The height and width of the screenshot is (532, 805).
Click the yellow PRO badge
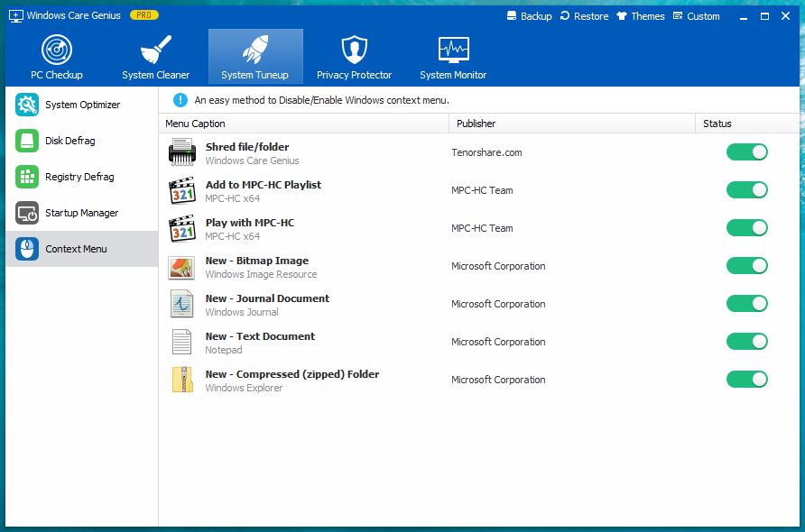[x=144, y=15]
